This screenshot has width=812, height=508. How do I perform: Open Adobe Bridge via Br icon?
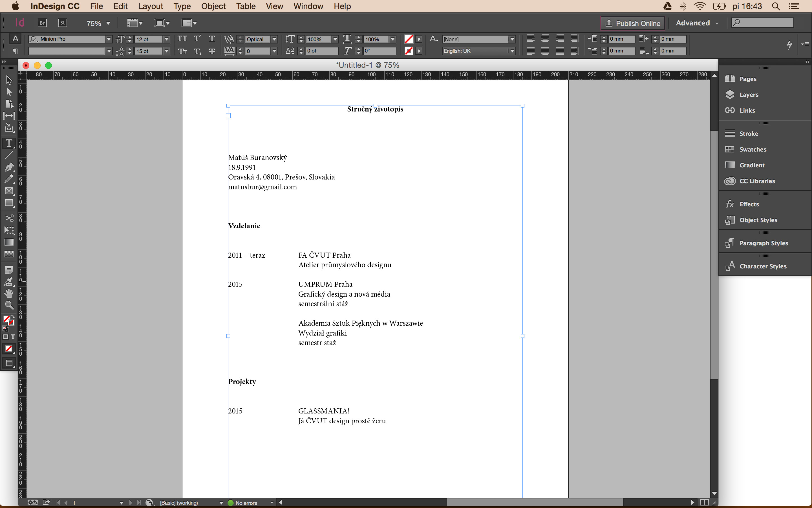tap(42, 23)
